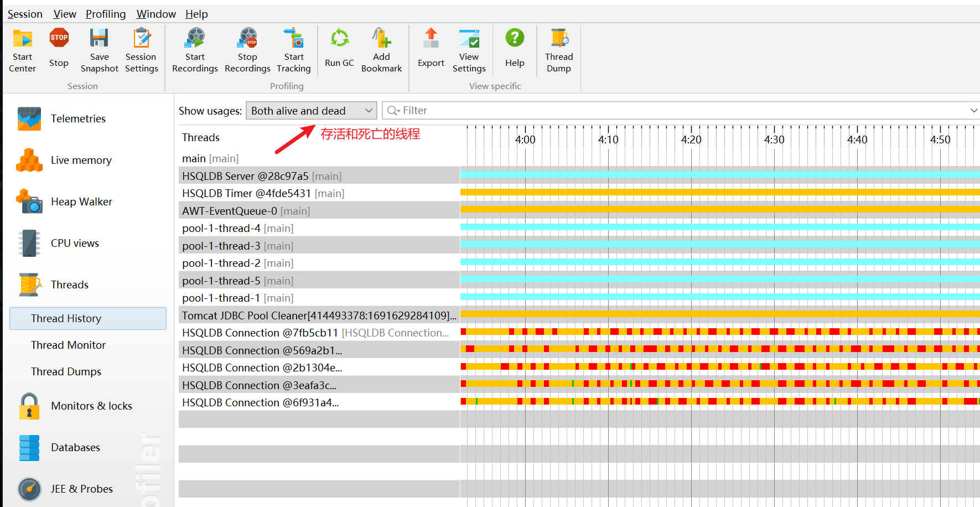Image resolution: width=980 pixels, height=507 pixels.
Task: Click Save Snapshot floppy disk icon
Action: coord(99,39)
